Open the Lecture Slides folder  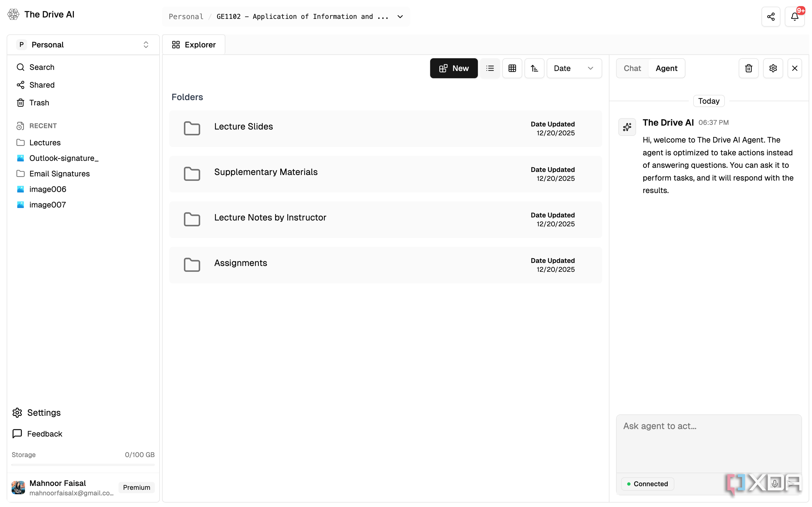[385, 129]
